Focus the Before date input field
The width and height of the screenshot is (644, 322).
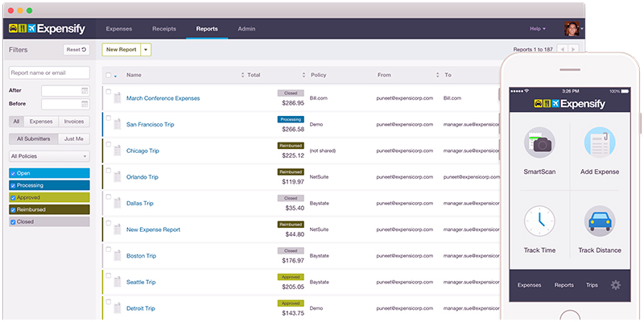[x=65, y=104]
